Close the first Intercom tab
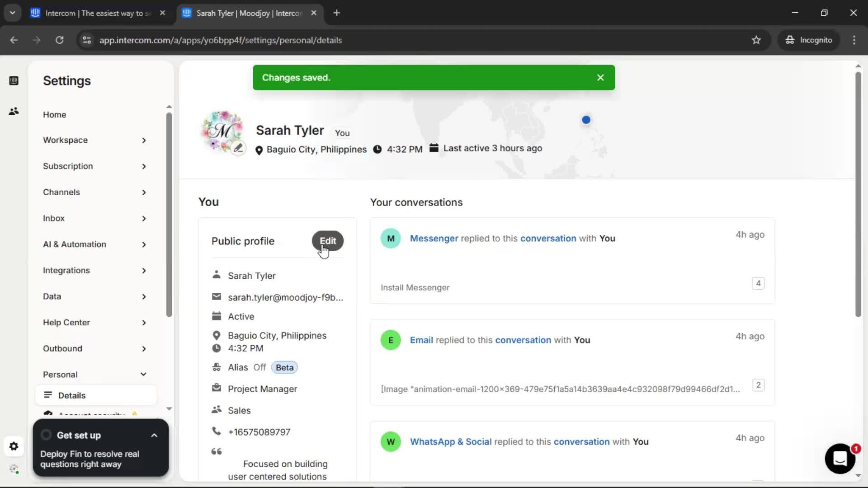This screenshot has width=868, height=488. point(163,13)
